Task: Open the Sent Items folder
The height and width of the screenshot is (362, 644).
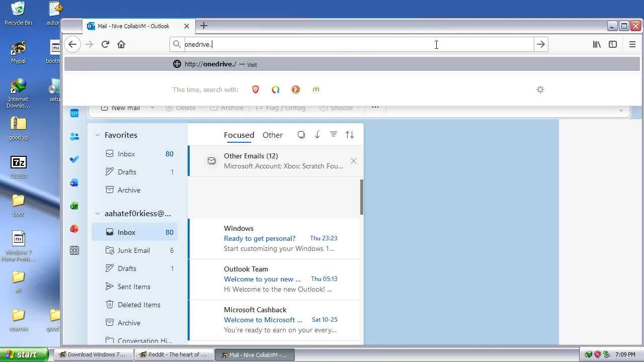Action: (134, 287)
